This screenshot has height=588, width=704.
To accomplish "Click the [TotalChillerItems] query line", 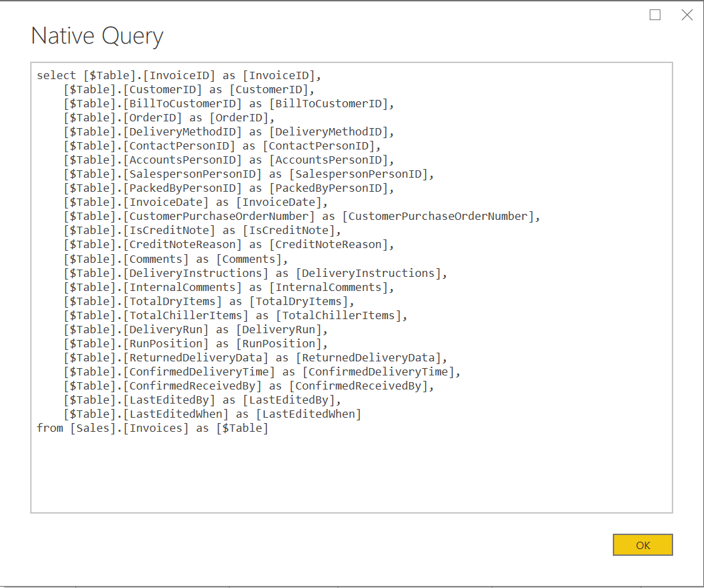I will click(x=235, y=316).
